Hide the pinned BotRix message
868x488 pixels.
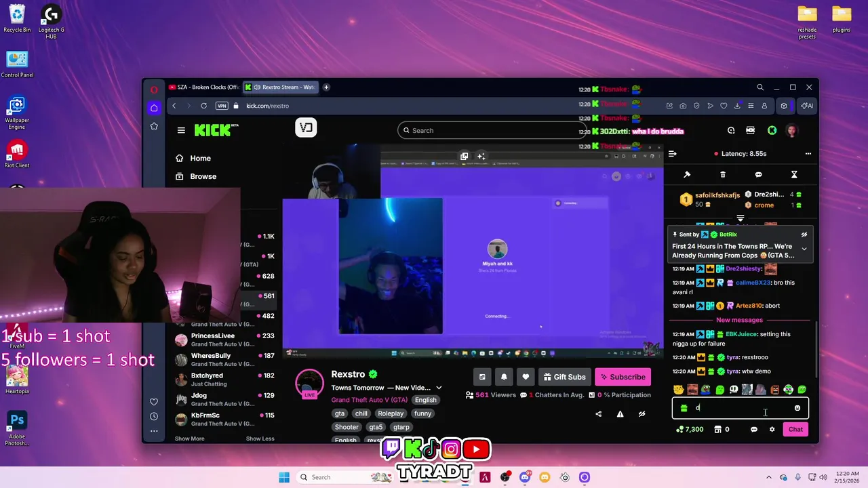804,235
